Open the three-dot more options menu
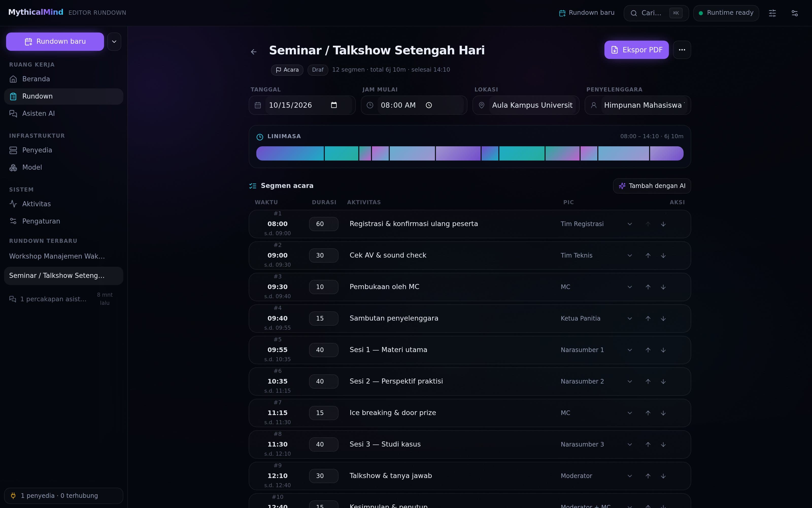Screen dimensions: 812x508 coord(682,50)
